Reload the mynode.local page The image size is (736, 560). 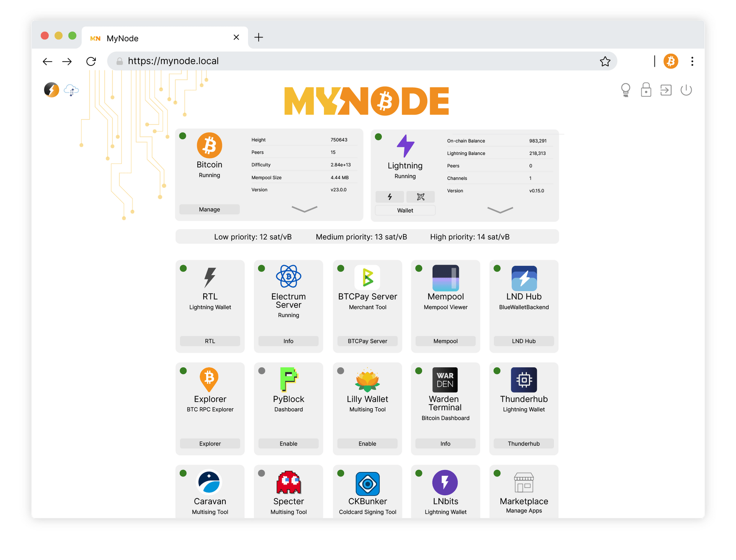coord(91,61)
